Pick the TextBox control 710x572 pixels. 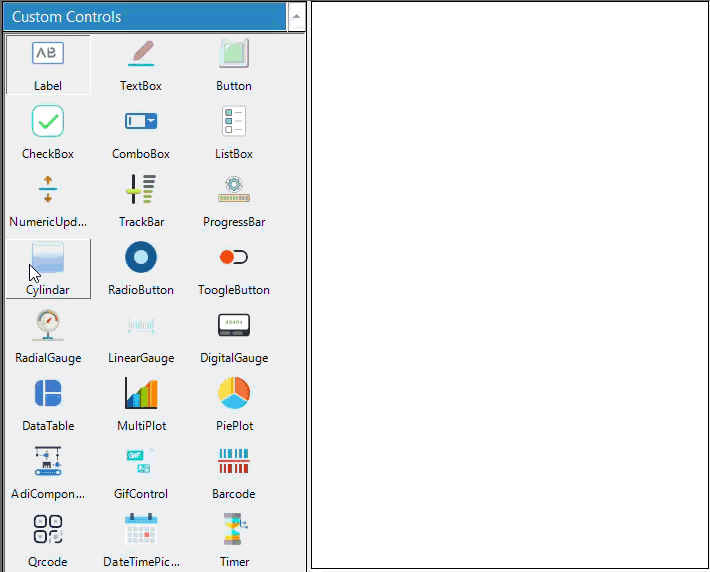click(x=141, y=65)
